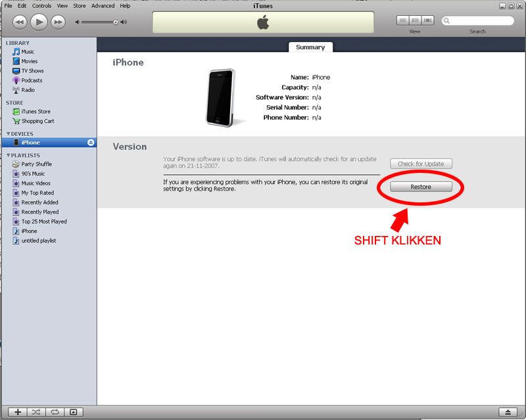Select the Summary tab
Image resolution: width=526 pixels, height=420 pixels.
point(310,47)
